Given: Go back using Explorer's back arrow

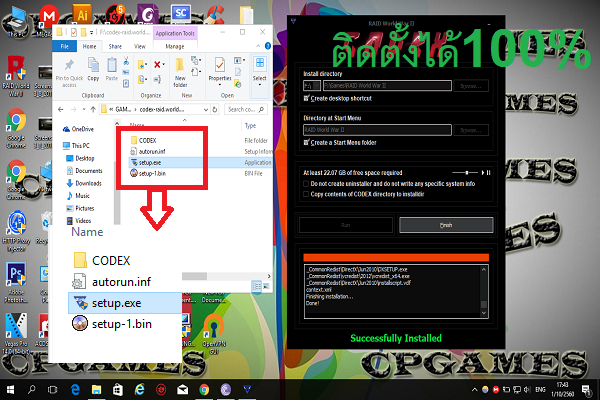Looking at the screenshot, I should (60, 109).
